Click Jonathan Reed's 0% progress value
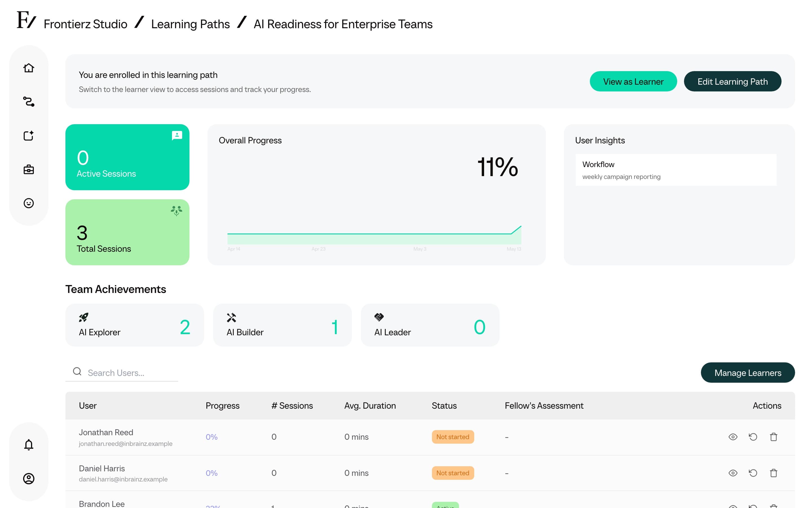The image size is (812, 508). click(211, 437)
